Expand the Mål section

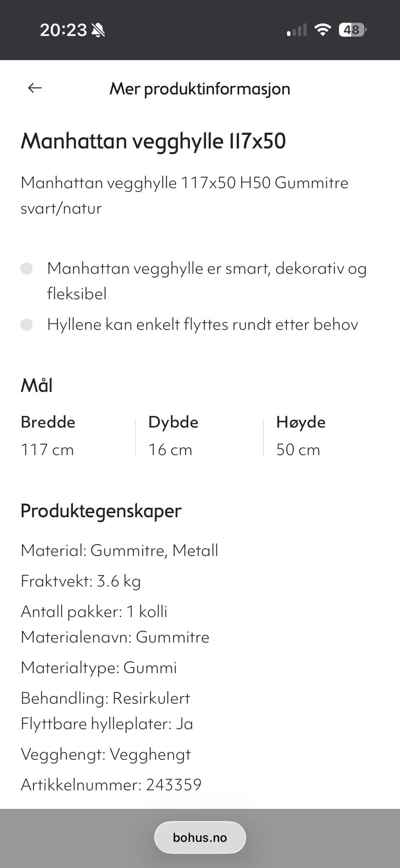[36, 385]
